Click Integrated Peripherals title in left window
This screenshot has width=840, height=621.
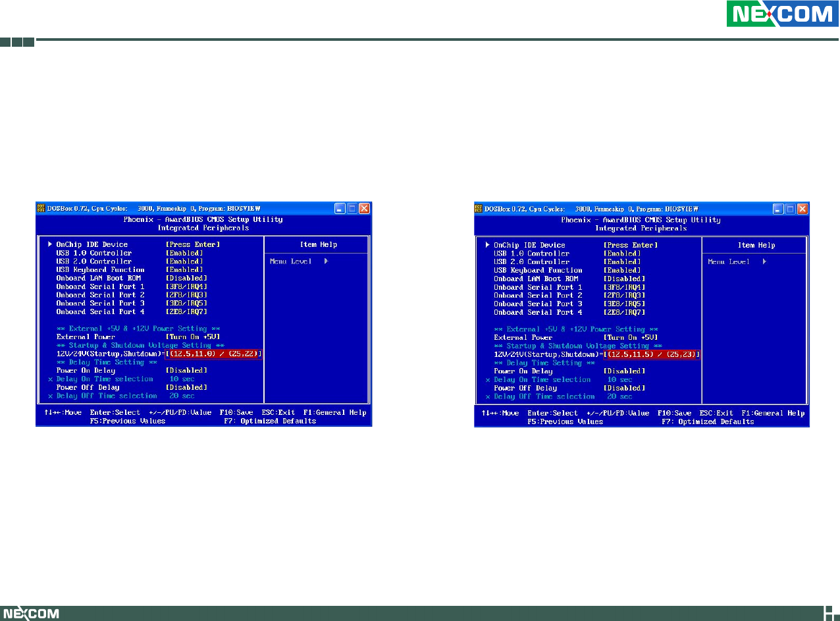(x=203, y=228)
